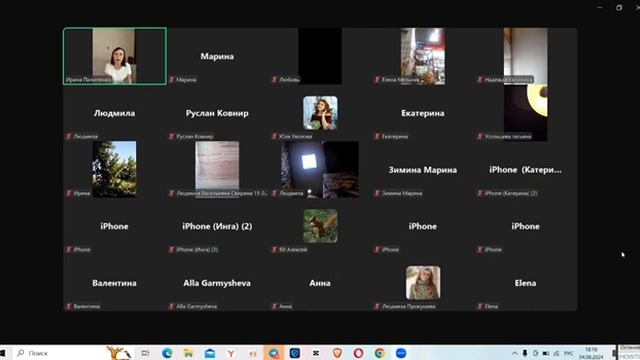Click large Elena name text
This screenshot has width=640, height=360.
tap(525, 283)
